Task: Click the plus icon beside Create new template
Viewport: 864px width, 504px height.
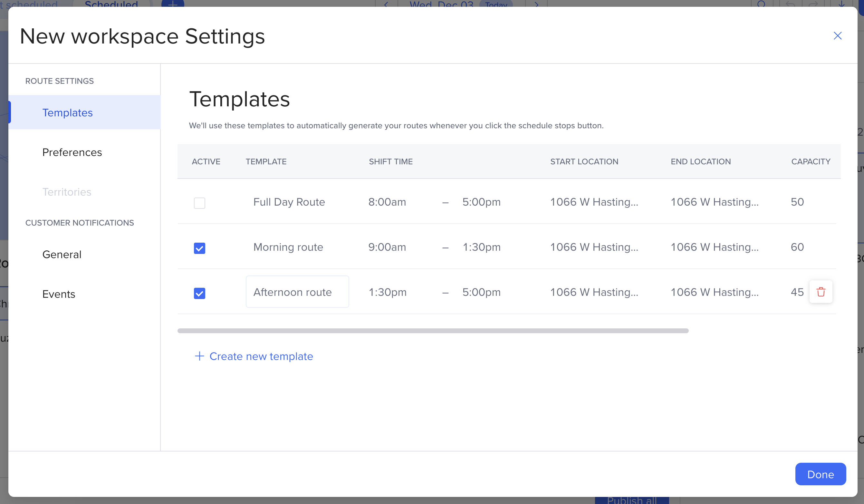Action: coord(199,356)
